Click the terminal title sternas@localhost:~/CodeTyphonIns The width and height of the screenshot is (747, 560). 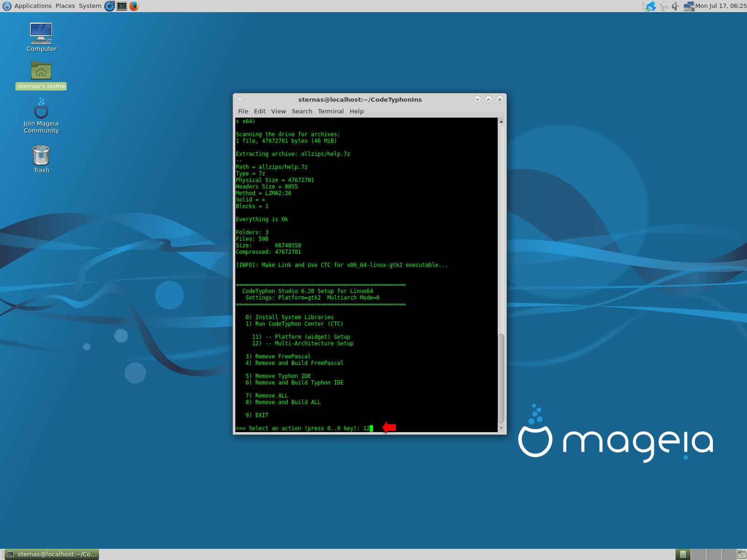(x=360, y=99)
